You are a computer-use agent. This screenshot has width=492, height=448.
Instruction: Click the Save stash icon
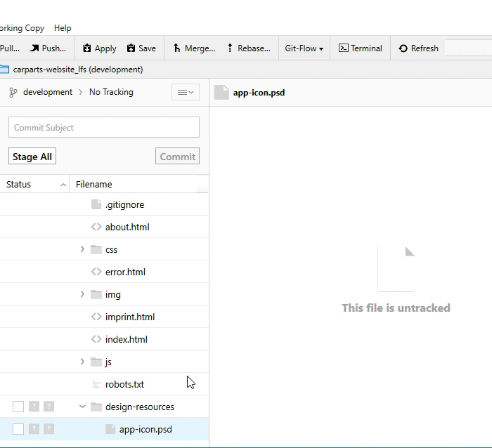pyautogui.click(x=131, y=48)
